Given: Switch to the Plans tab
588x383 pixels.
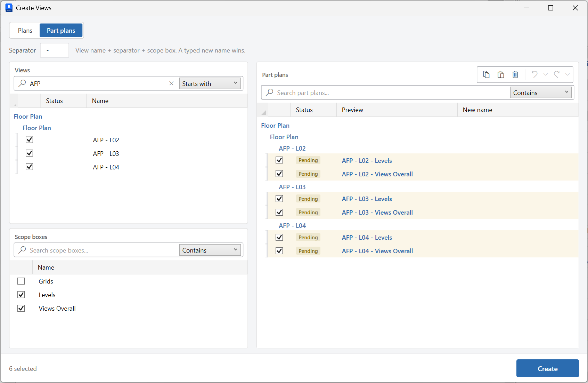Looking at the screenshot, I should [25, 31].
